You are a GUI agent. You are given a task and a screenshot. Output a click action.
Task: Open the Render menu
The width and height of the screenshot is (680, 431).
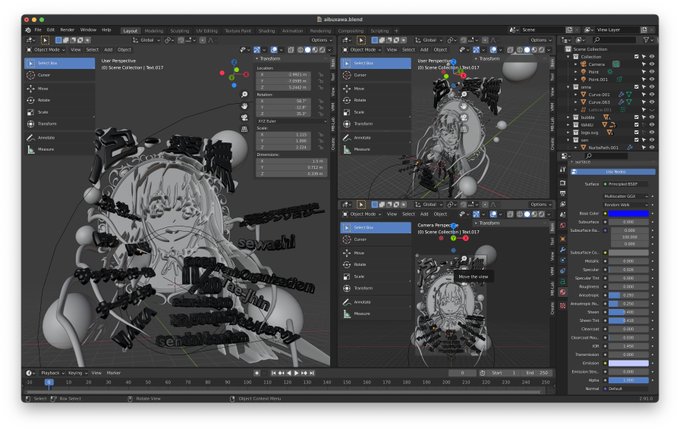[67, 30]
